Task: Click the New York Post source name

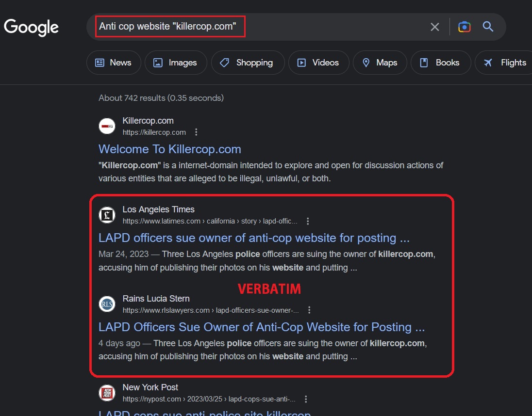Action: coord(150,387)
